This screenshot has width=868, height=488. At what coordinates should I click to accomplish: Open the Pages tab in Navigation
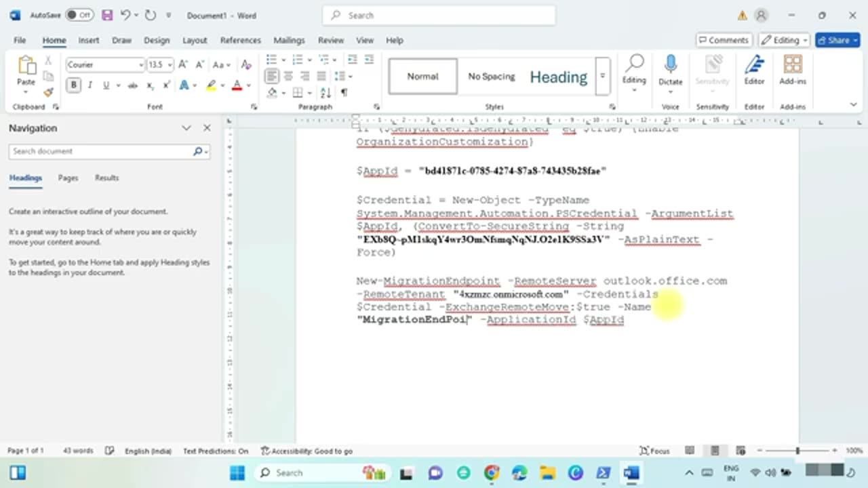[68, 178]
